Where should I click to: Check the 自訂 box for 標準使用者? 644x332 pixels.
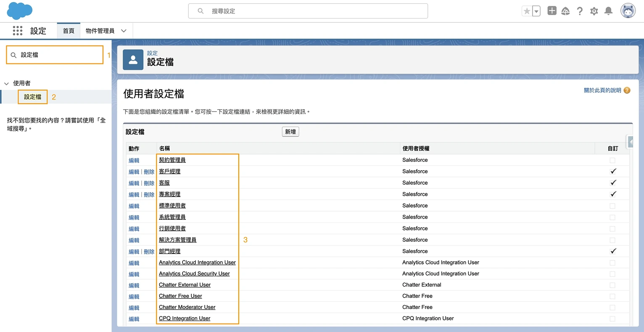(612, 206)
